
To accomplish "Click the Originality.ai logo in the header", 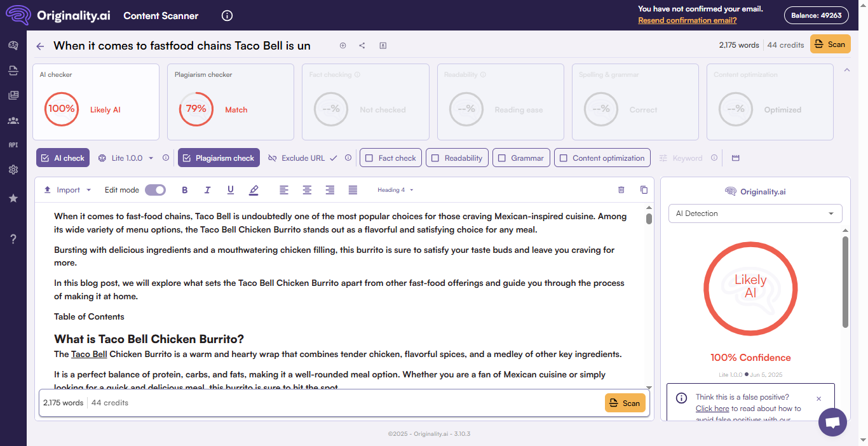I will (58, 15).
